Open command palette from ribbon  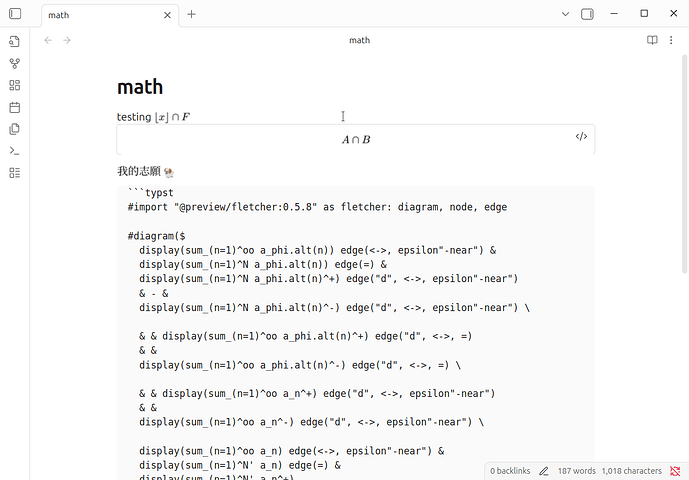(x=14, y=151)
